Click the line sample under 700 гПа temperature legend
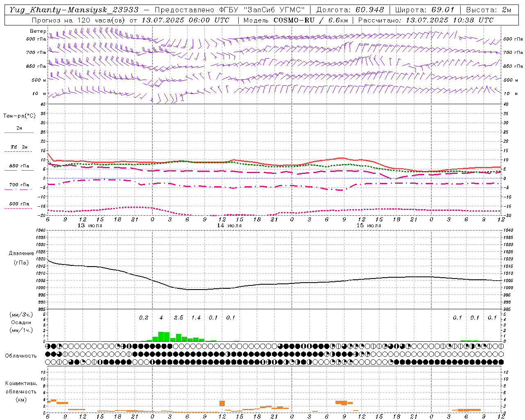This screenshot has width=525, height=420. (18, 189)
